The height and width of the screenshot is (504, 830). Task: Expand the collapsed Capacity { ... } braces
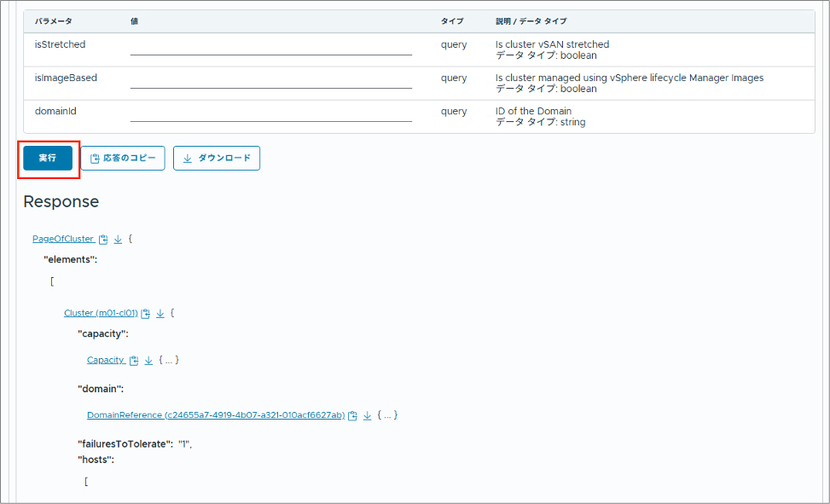[169, 360]
